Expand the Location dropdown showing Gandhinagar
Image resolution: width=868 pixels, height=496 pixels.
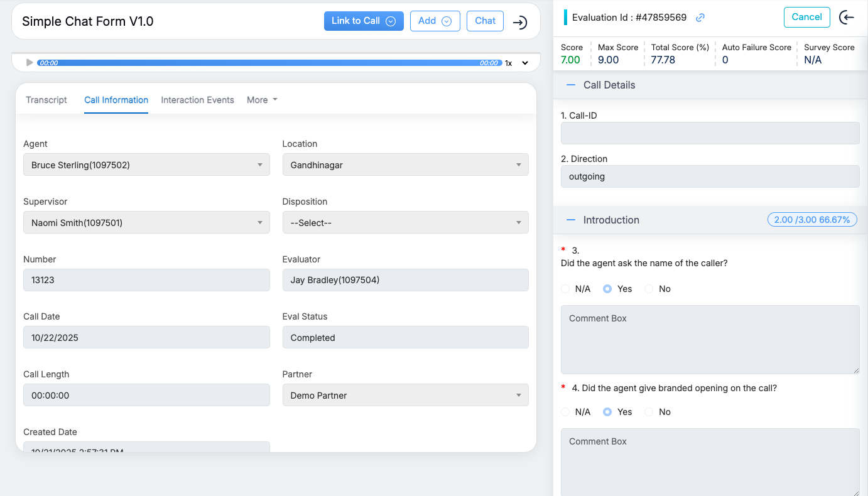tap(405, 164)
